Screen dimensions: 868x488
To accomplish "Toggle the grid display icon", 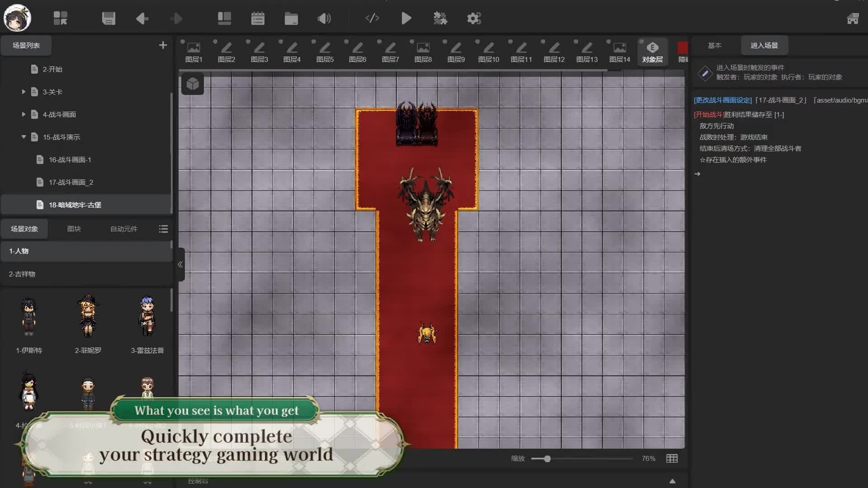I will point(672,459).
